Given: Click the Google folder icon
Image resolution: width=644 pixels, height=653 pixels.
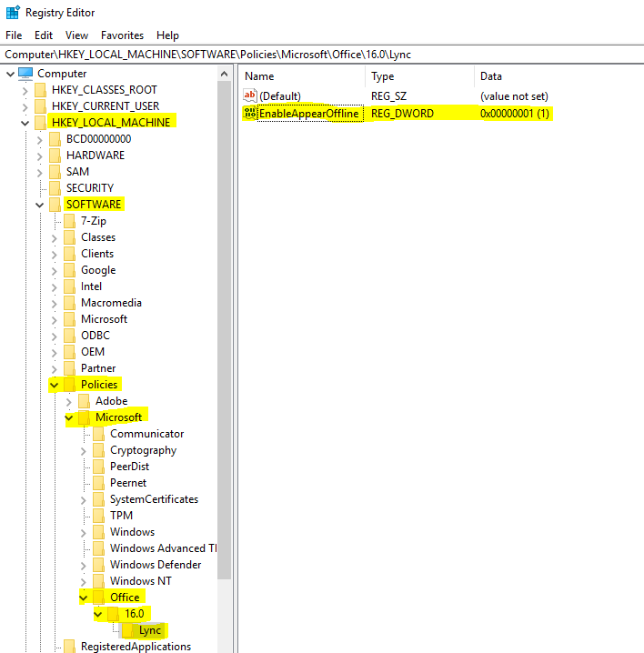Looking at the screenshot, I should (69, 270).
